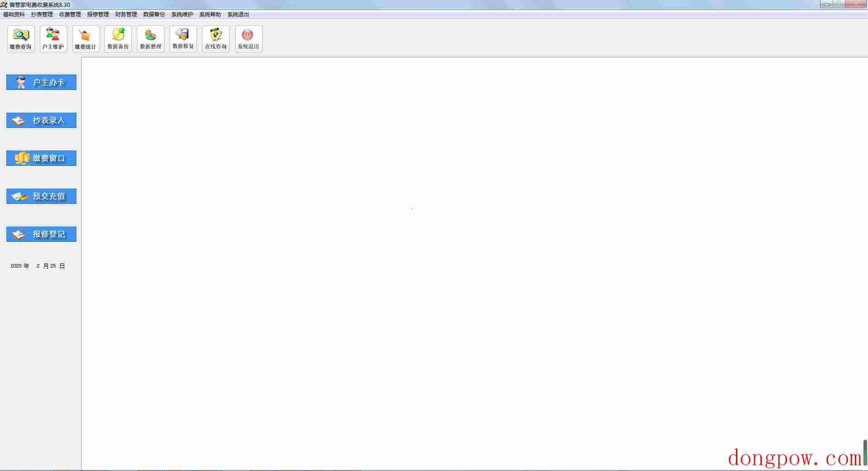This screenshot has width=868, height=471.
Task: Click the date display 2020年2月25日
Action: point(38,266)
